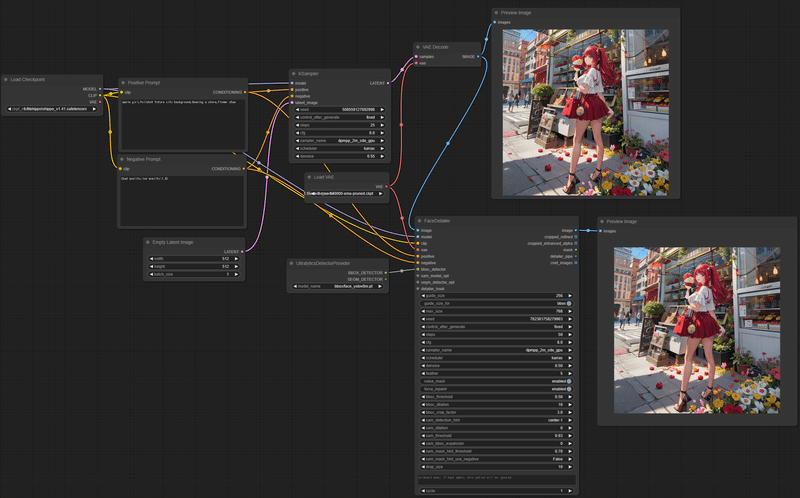Click the latent_image input socket on KSampler
Viewport: 800px width, 498px height.
click(x=292, y=103)
